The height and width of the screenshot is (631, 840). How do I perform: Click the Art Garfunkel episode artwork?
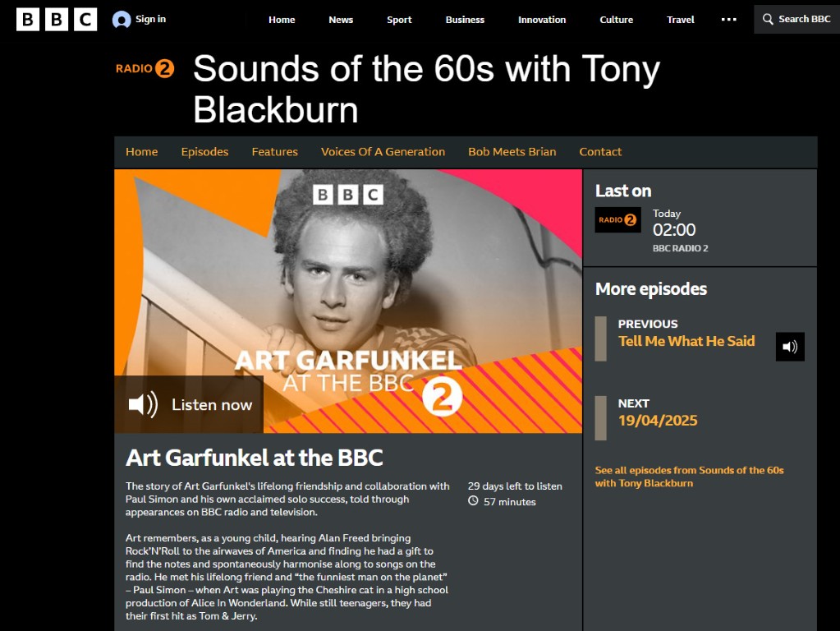348,301
